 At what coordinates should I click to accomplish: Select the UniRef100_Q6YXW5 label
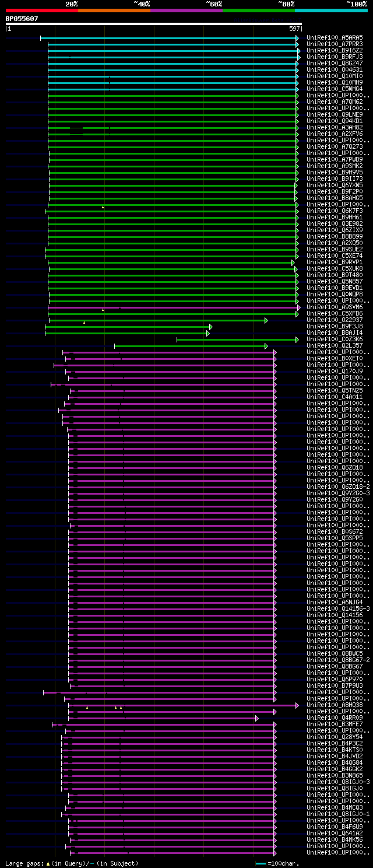(x=335, y=185)
